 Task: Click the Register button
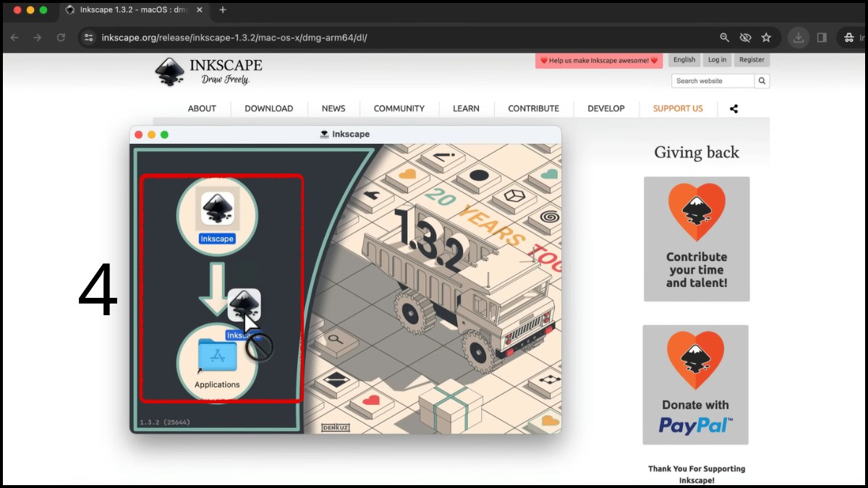tap(752, 60)
